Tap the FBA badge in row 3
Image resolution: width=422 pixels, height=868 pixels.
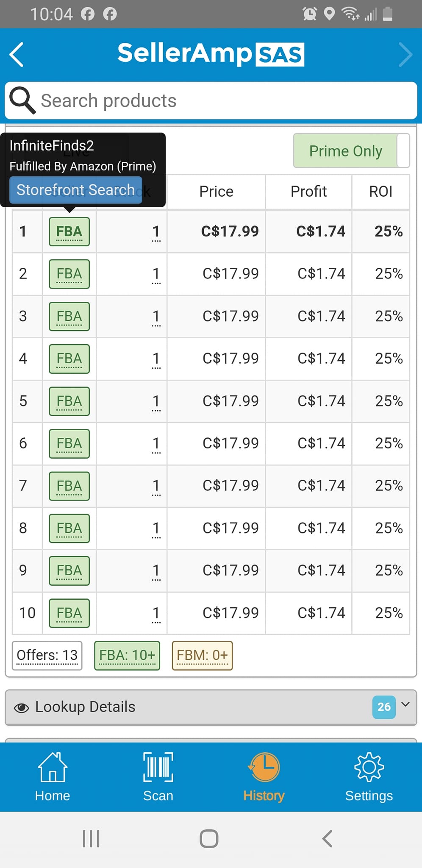click(x=69, y=316)
